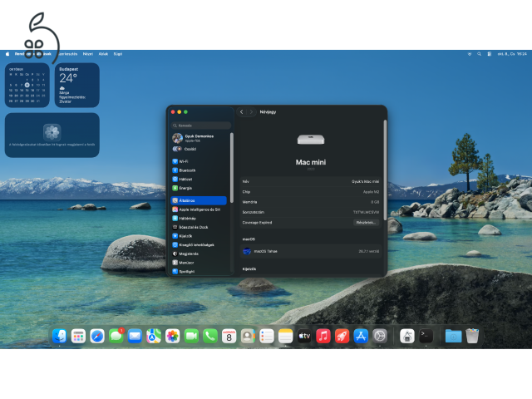
Task: Click the settings sidebar scrollbar
Action: pyautogui.click(x=232, y=168)
